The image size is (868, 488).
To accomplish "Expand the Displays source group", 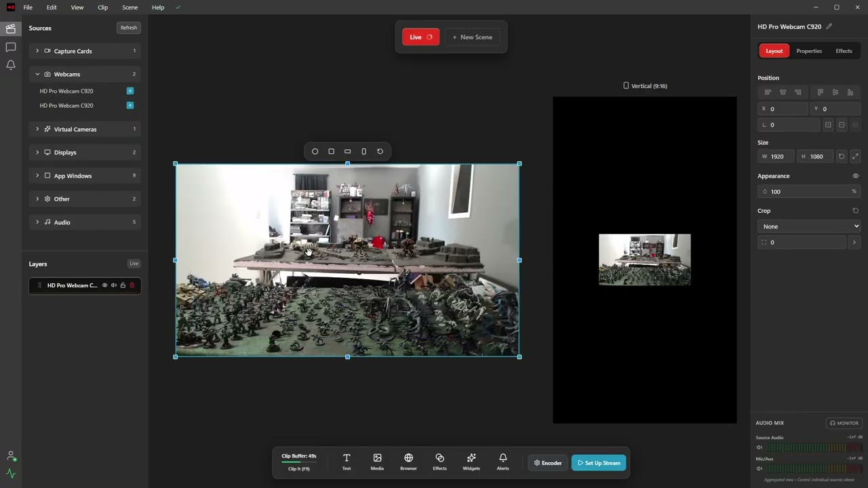I will [x=85, y=152].
